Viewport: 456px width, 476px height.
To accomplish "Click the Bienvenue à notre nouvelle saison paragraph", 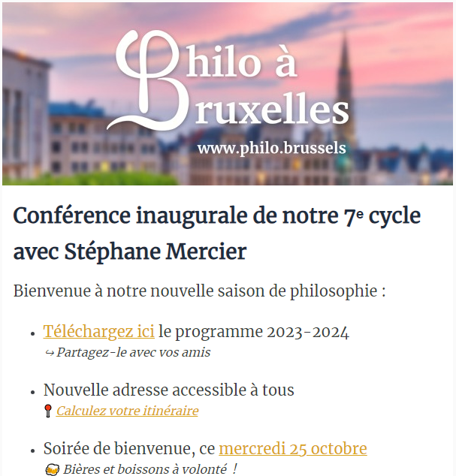I will click(x=199, y=291).
